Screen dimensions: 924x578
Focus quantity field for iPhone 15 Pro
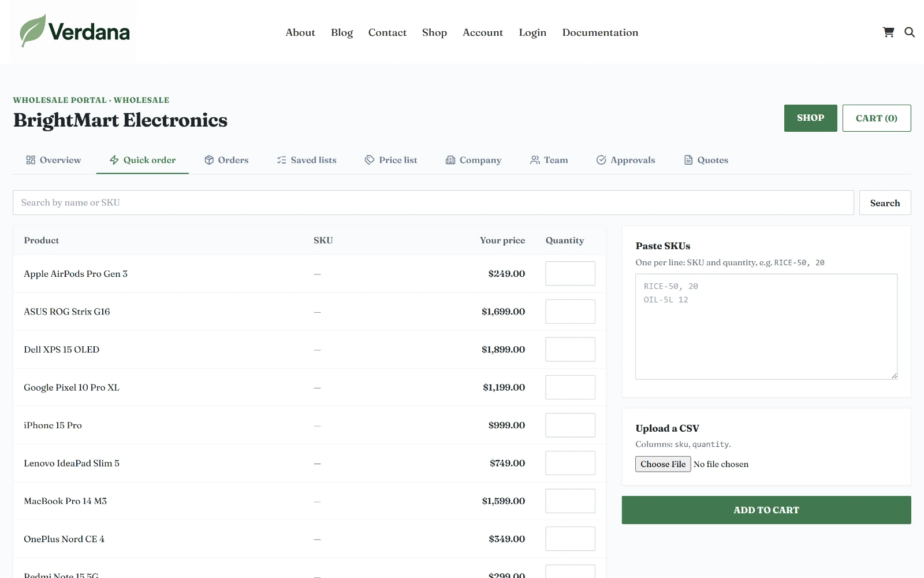[x=570, y=425]
